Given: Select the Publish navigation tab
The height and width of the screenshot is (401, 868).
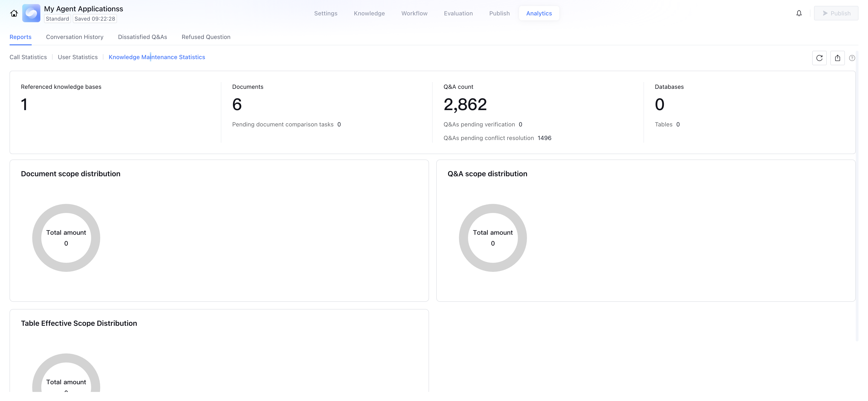Looking at the screenshot, I should coord(499,13).
